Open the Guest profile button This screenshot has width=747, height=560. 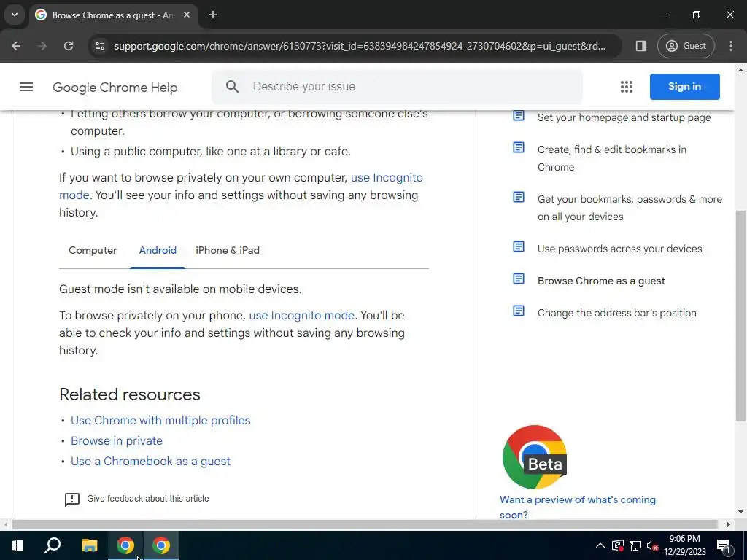point(686,46)
